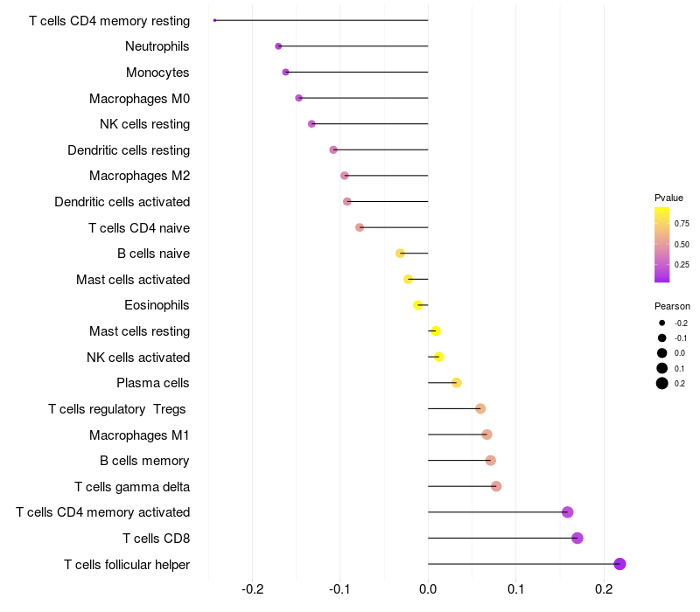700x612 pixels.
Task: Select the B cells naive dot
Action: click(x=400, y=254)
